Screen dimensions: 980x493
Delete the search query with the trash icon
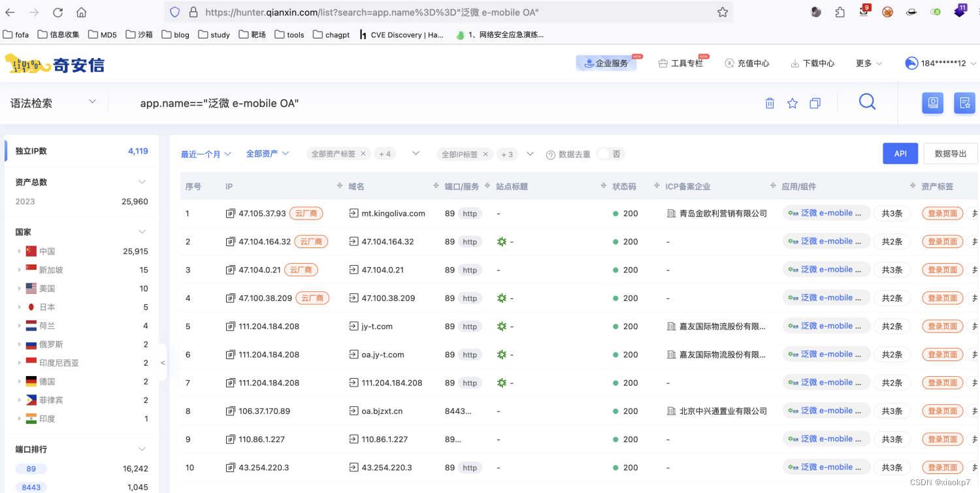click(x=770, y=103)
